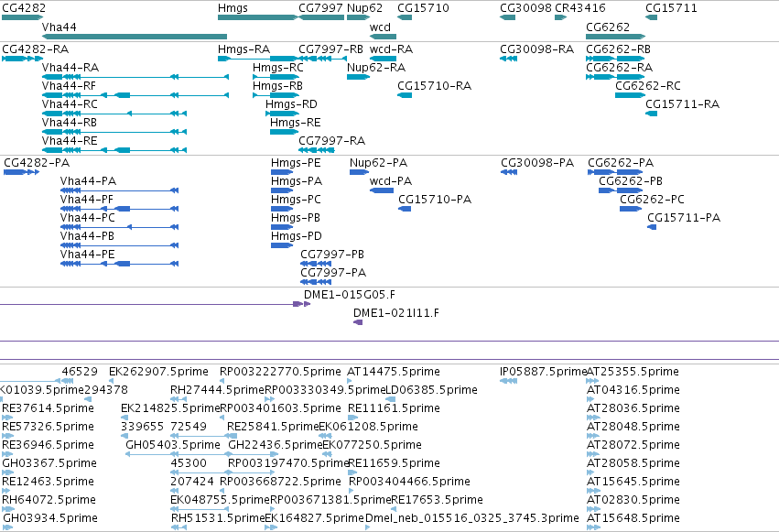Screen dimensions: 779x532
Task: Select the CG30098 gene label in top track
Action: [x=525, y=8]
